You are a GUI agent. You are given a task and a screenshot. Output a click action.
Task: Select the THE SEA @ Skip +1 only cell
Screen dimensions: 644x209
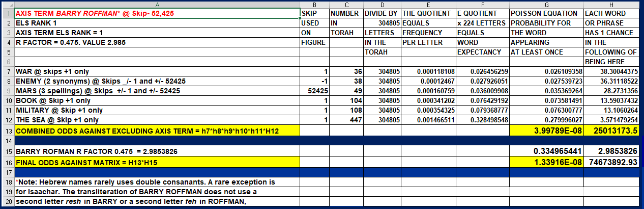tap(157, 120)
